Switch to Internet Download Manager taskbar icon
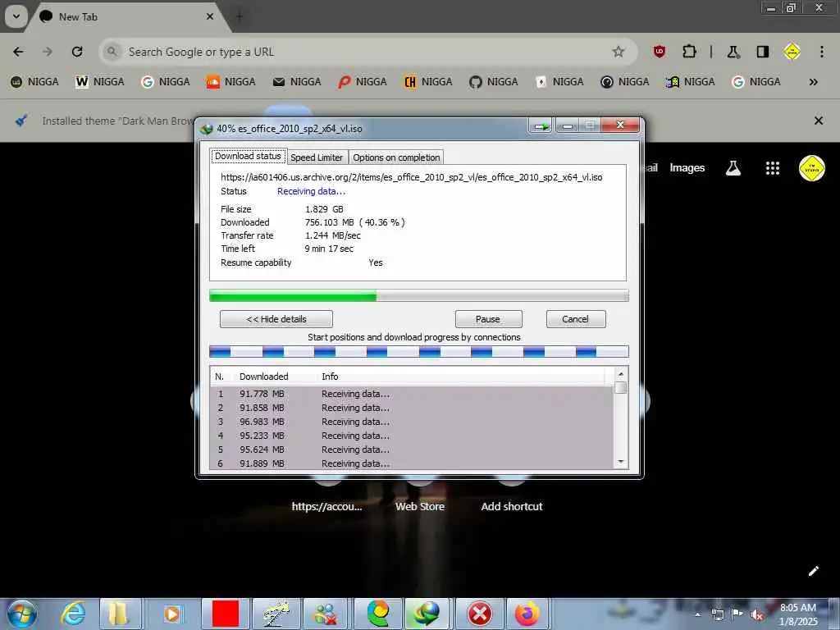 [x=426, y=614]
